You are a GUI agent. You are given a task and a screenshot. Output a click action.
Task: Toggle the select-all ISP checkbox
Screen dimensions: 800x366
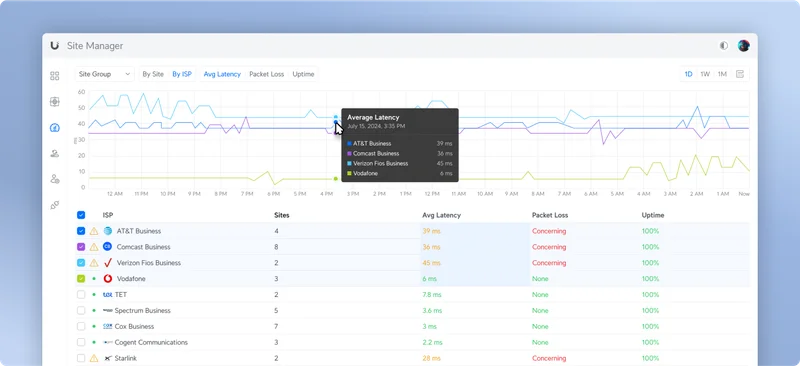[81, 215]
